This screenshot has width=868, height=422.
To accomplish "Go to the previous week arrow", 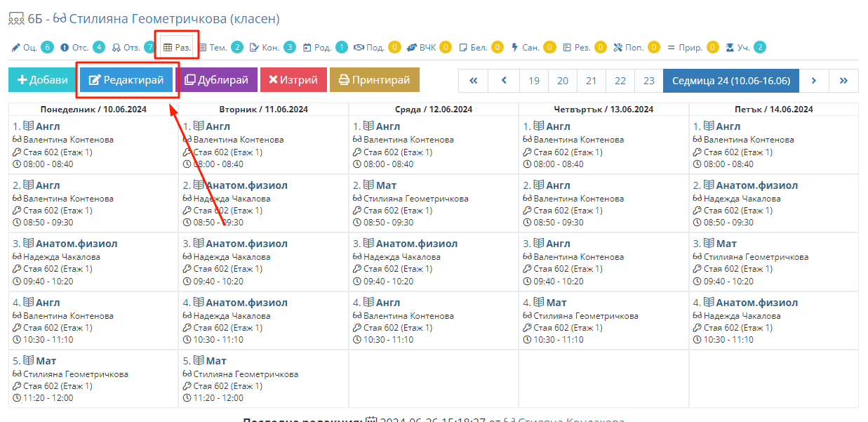I will click(504, 81).
